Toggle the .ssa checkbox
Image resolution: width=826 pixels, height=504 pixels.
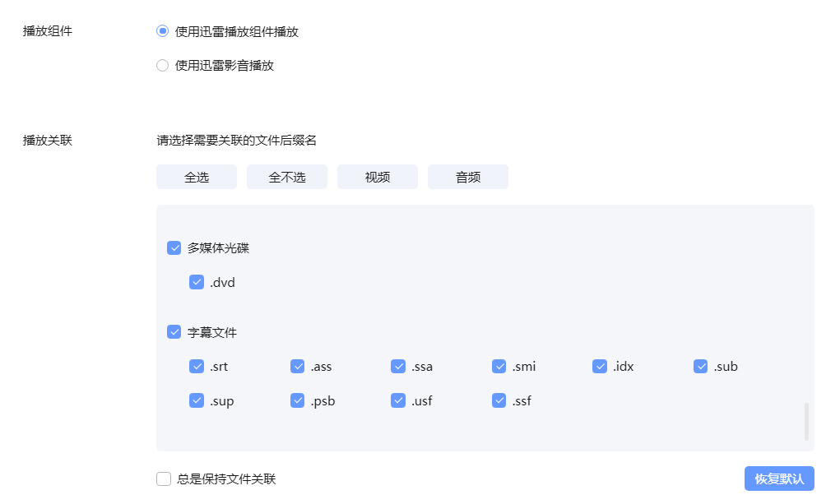point(399,366)
